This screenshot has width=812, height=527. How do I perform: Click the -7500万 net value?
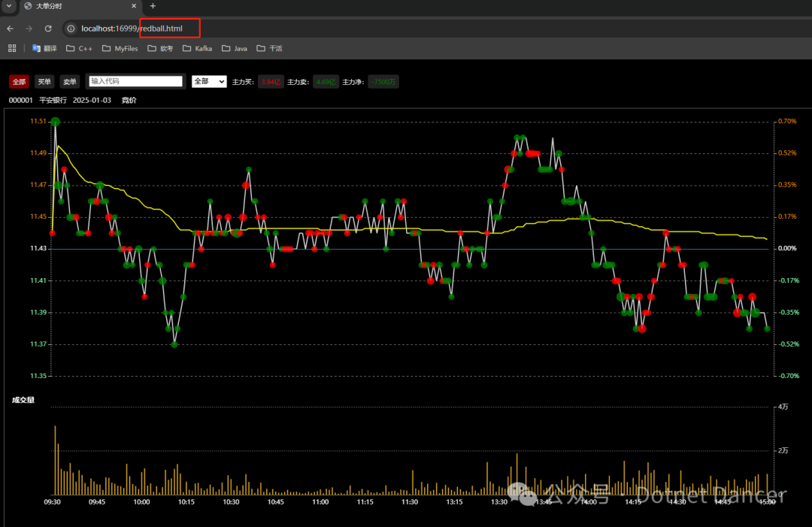pyautogui.click(x=383, y=82)
